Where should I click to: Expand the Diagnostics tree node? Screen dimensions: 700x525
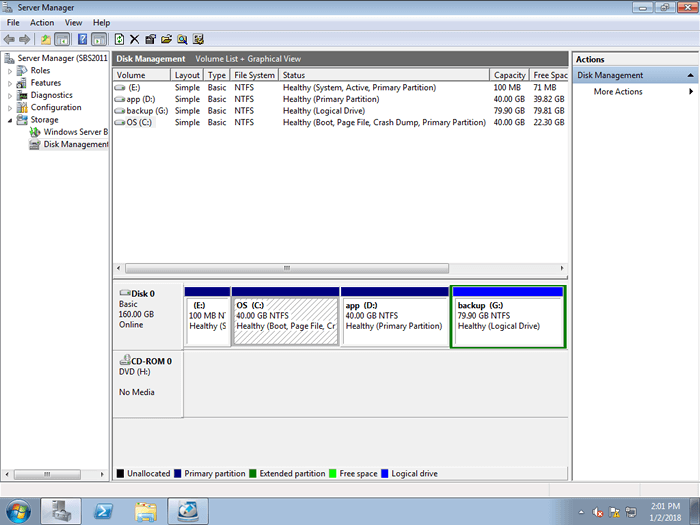coord(10,95)
